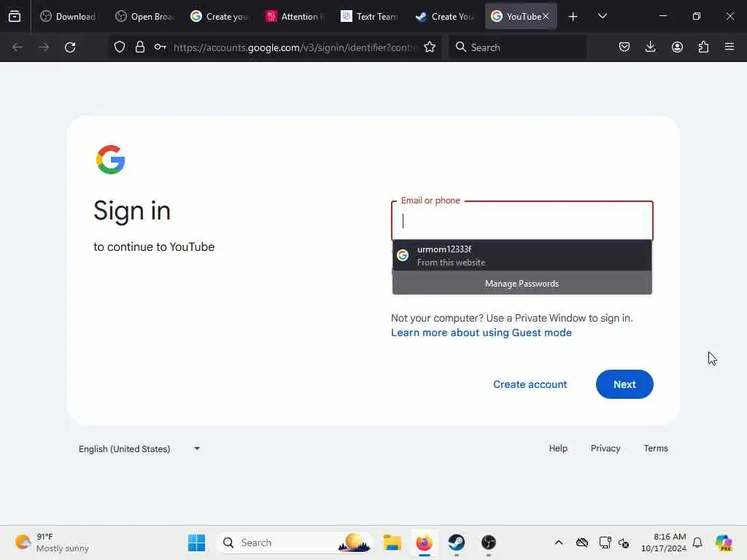Open the Pocket save icon
Screen dimensions: 747x560
[x=624, y=47]
